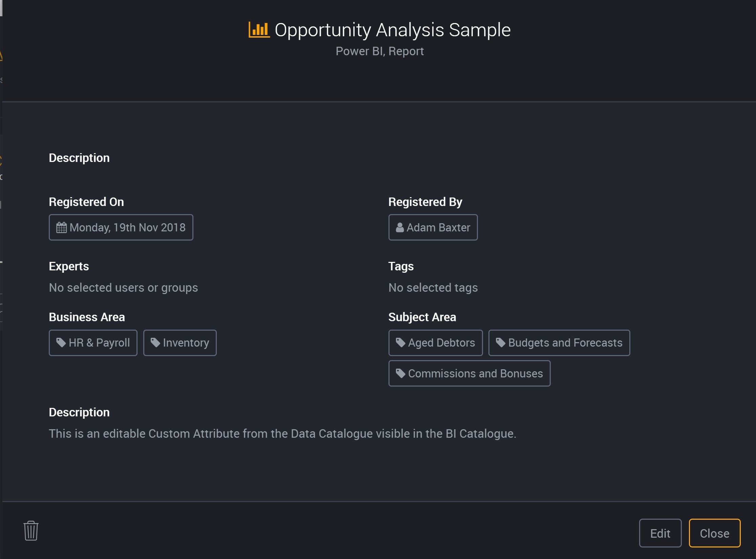
Task: Select the Inventory business area tag
Action: (180, 343)
